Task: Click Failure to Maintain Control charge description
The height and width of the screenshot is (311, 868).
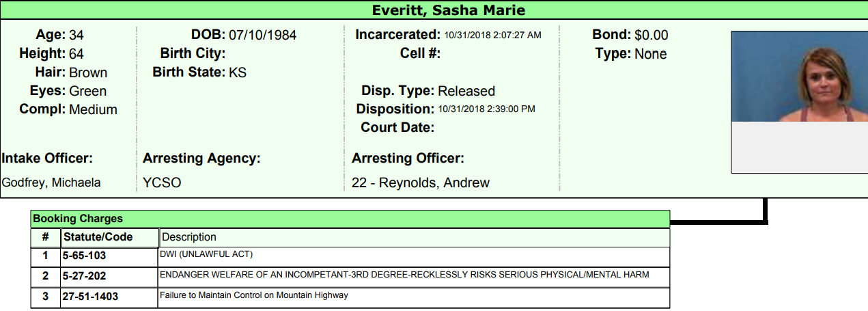Action: click(253, 295)
